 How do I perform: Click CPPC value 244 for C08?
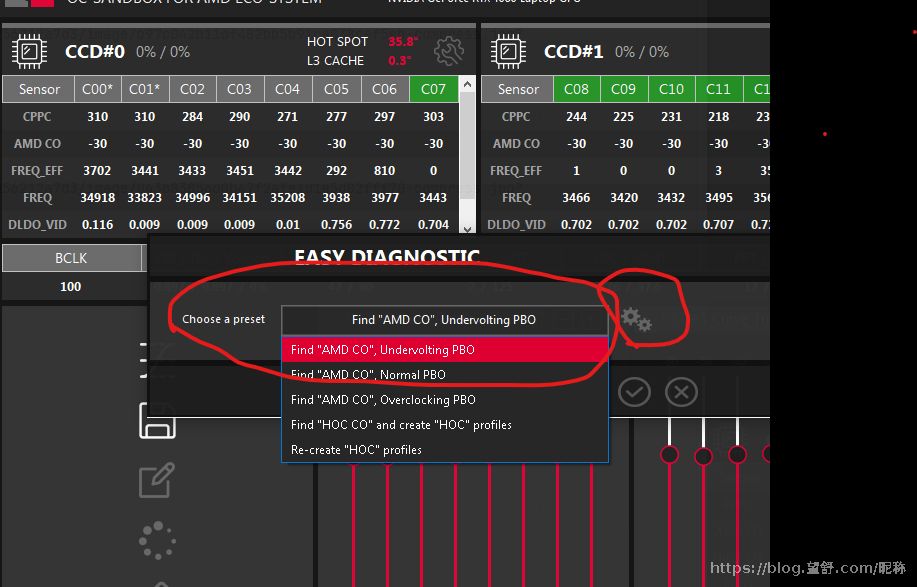pos(577,116)
